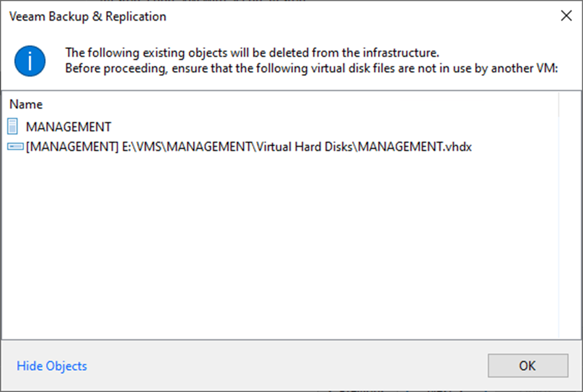Click the 'Virtual Hard Disks' folder text in the path
The image size is (583, 392).
305,147
